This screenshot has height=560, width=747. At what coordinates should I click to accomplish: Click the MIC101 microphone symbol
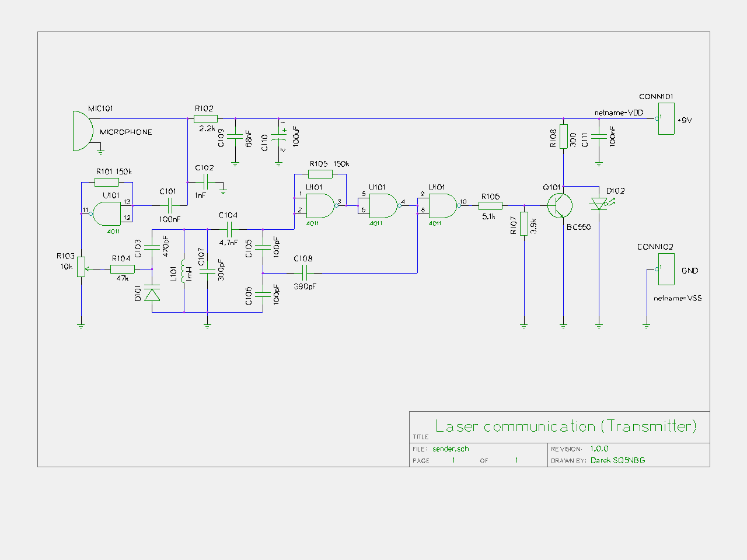(x=82, y=131)
